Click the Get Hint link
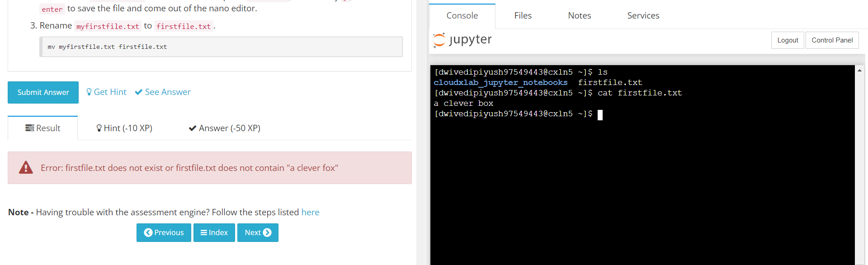Screen dimensions: 868x265 (x=106, y=92)
